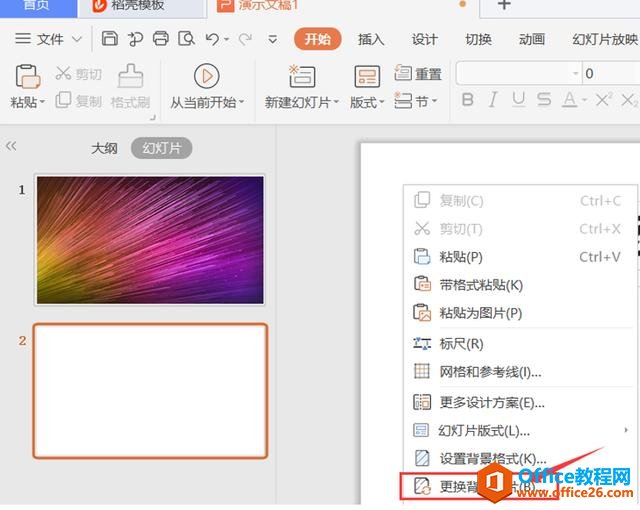Click the Paste clipboard icon in the ribbon
The image size is (640, 510).
(x=28, y=76)
